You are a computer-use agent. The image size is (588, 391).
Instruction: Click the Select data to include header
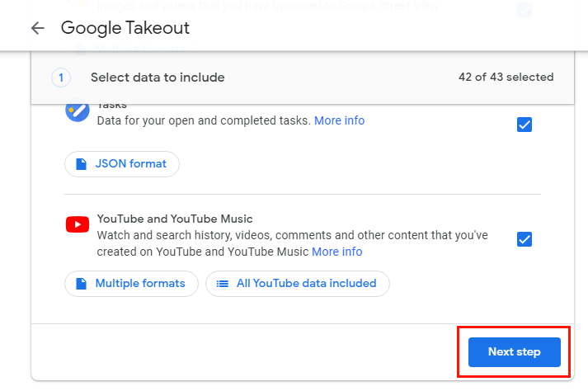point(158,78)
